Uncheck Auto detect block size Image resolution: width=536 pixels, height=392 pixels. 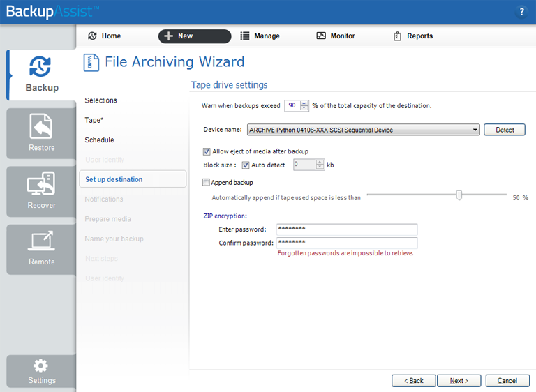pyautogui.click(x=246, y=165)
